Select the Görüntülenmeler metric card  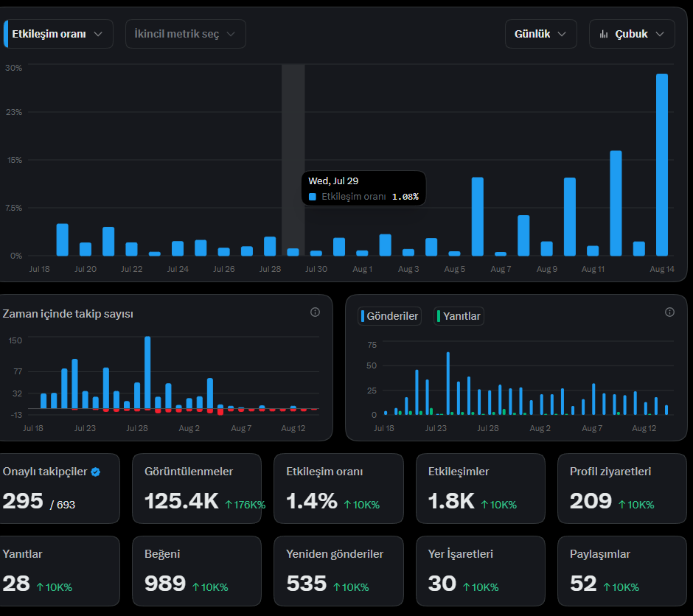[197, 489]
